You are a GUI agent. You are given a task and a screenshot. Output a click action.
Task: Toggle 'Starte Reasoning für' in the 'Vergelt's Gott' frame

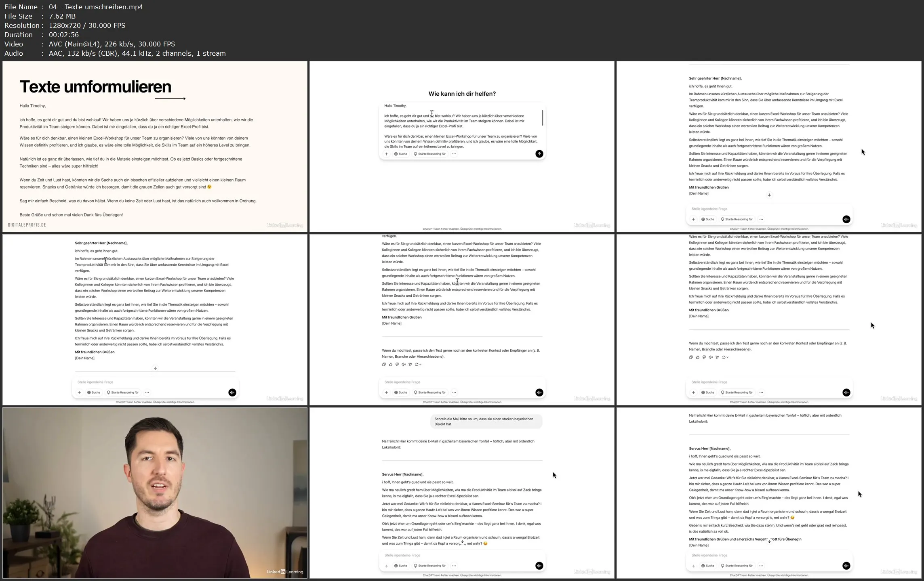(737, 566)
